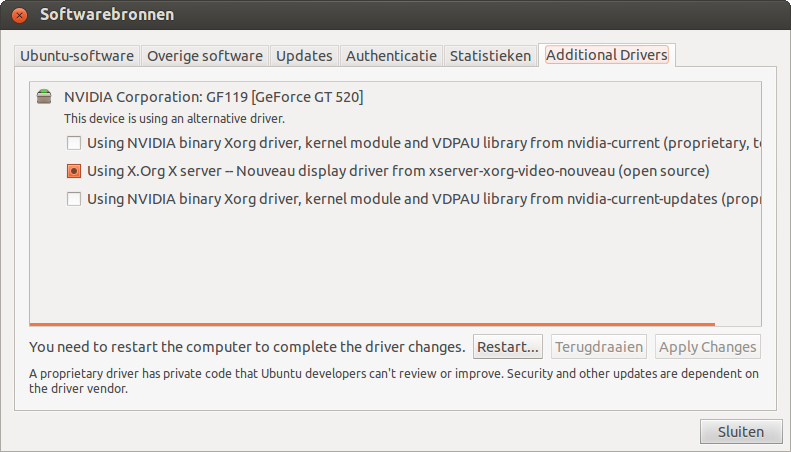
Task: Click the orange driver progress bar
Action: tap(372, 324)
